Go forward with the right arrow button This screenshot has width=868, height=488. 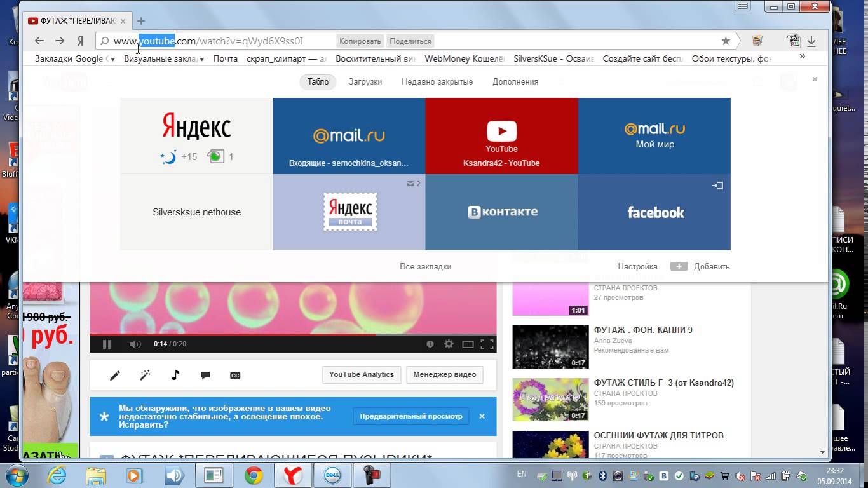60,41
